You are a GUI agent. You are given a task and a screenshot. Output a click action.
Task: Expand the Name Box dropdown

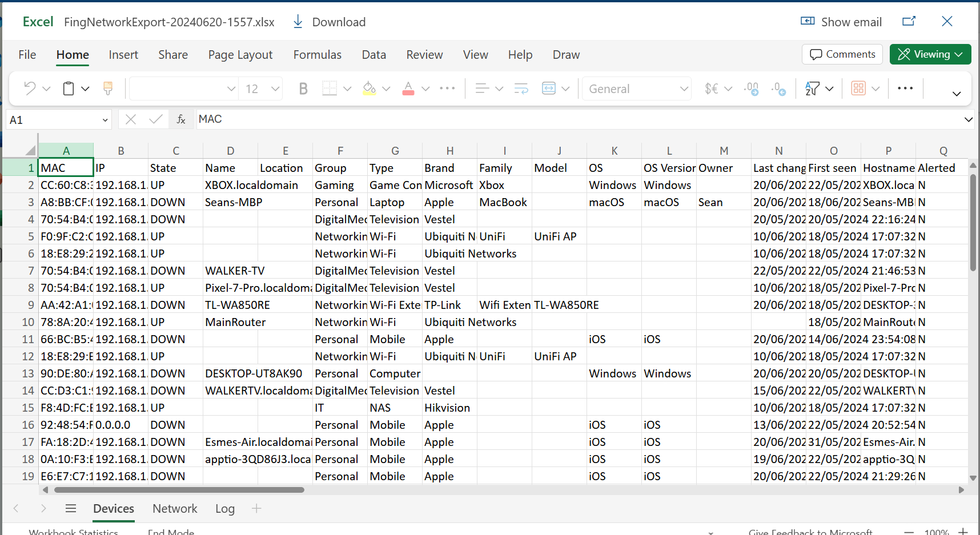pyautogui.click(x=105, y=120)
